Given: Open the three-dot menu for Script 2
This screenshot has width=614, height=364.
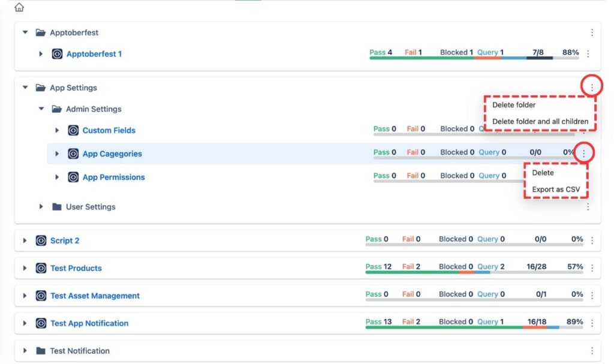Looking at the screenshot, I should click(x=592, y=240).
